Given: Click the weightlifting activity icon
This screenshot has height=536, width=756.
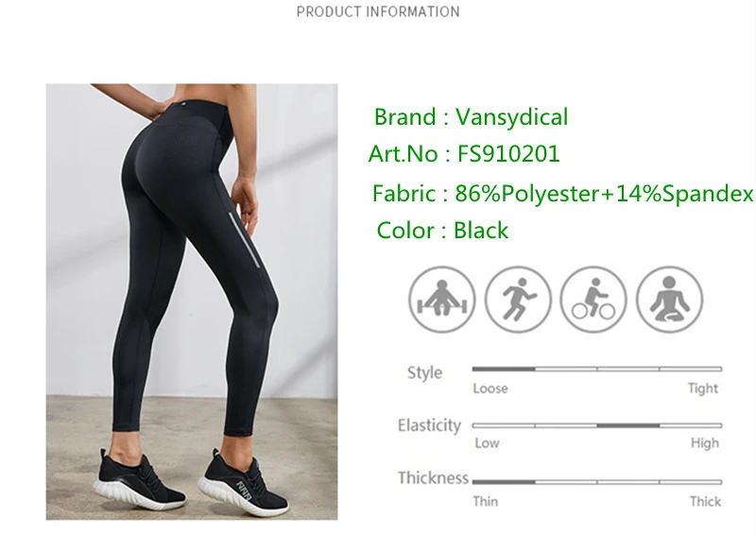Looking at the screenshot, I should [441, 300].
